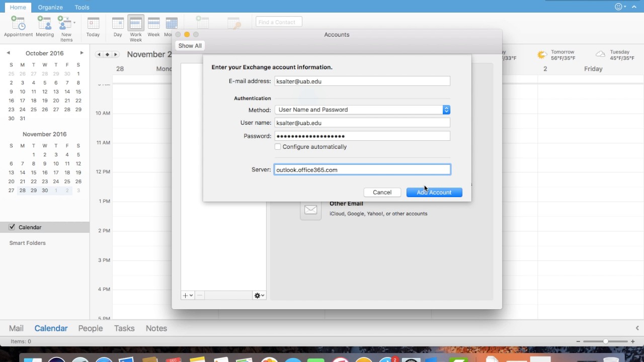Jump to Today in the calendar ribbon
Image resolution: width=644 pixels, height=362 pixels.
coord(93,27)
